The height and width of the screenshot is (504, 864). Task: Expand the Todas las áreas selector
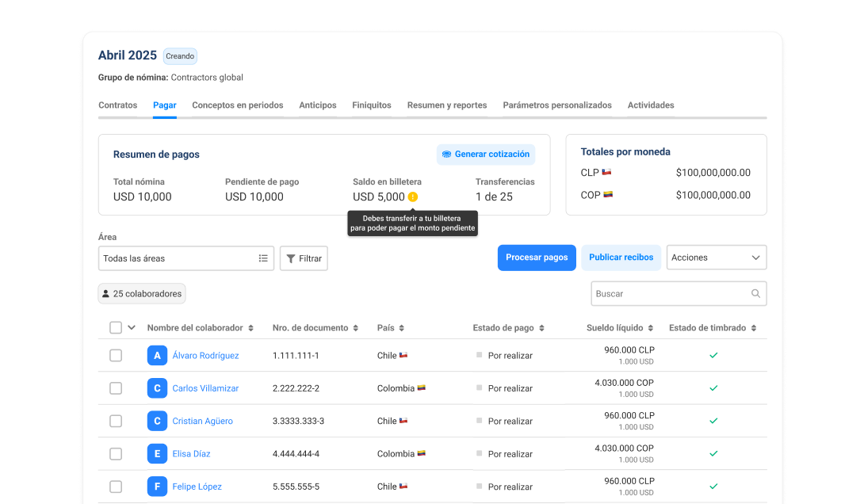(x=185, y=258)
